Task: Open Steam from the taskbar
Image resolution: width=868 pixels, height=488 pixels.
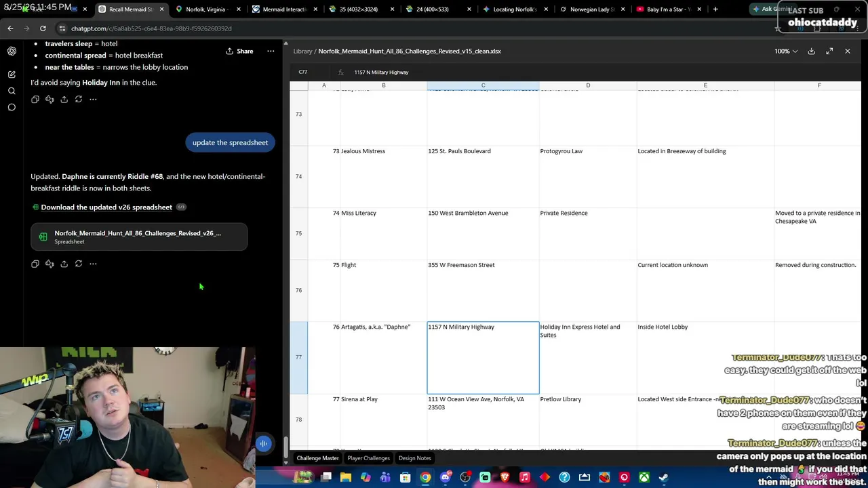Action: (x=664, y=478)
